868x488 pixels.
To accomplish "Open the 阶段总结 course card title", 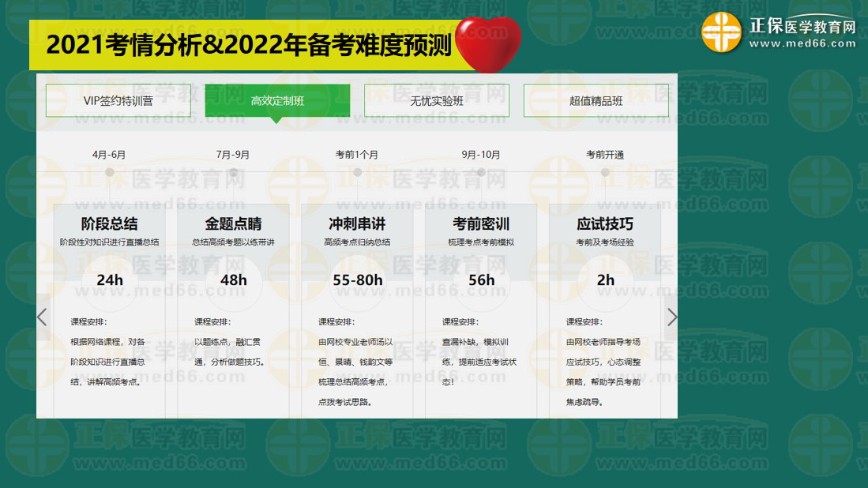I will [109, 223].
